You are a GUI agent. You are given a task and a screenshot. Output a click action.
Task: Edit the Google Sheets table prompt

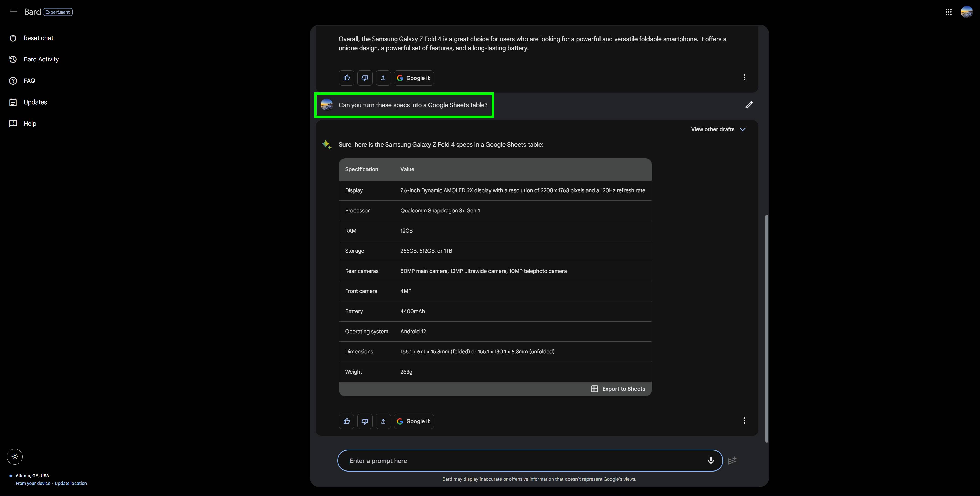click(x=749, y=105)
